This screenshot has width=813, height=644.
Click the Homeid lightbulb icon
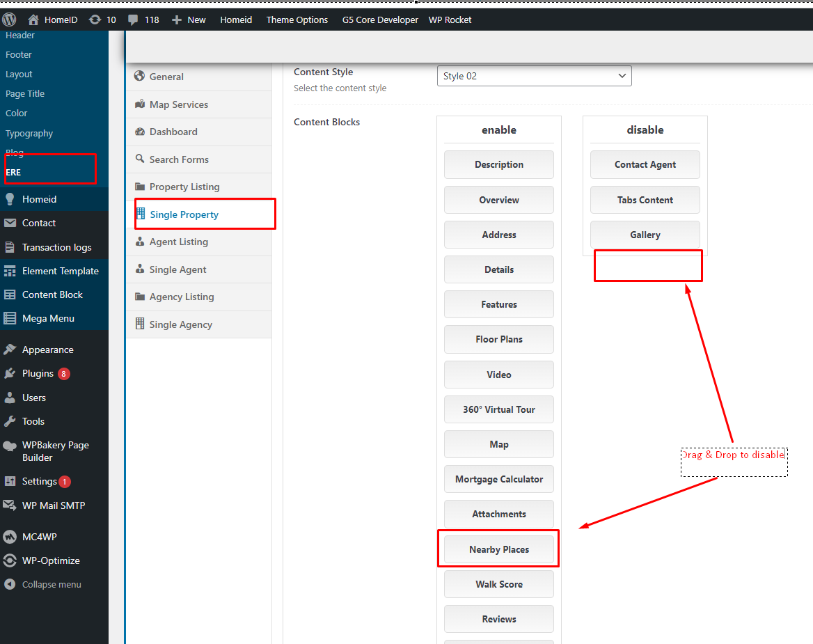[x=10, y=199]
